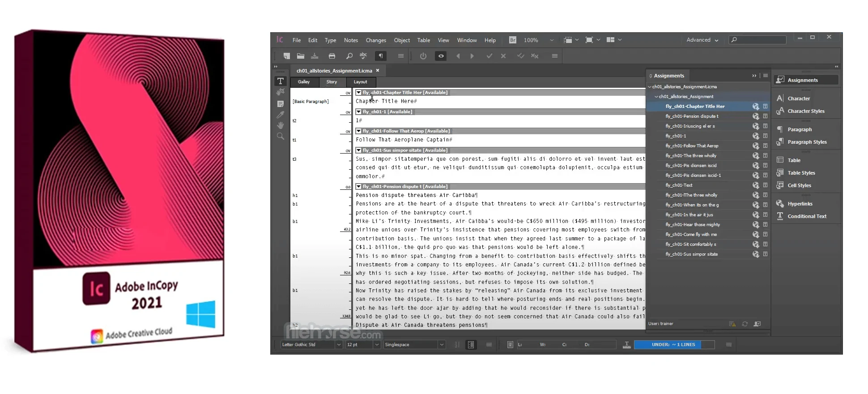Viewport: 868px width, 394px height.
Task: Collapse the fly_ch01-Chapter Title Her story bar
Action: coord(358,93)
